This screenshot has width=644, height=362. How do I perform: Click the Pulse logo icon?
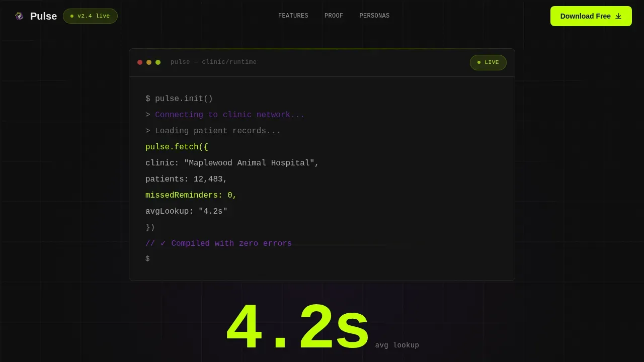point(19,16)
